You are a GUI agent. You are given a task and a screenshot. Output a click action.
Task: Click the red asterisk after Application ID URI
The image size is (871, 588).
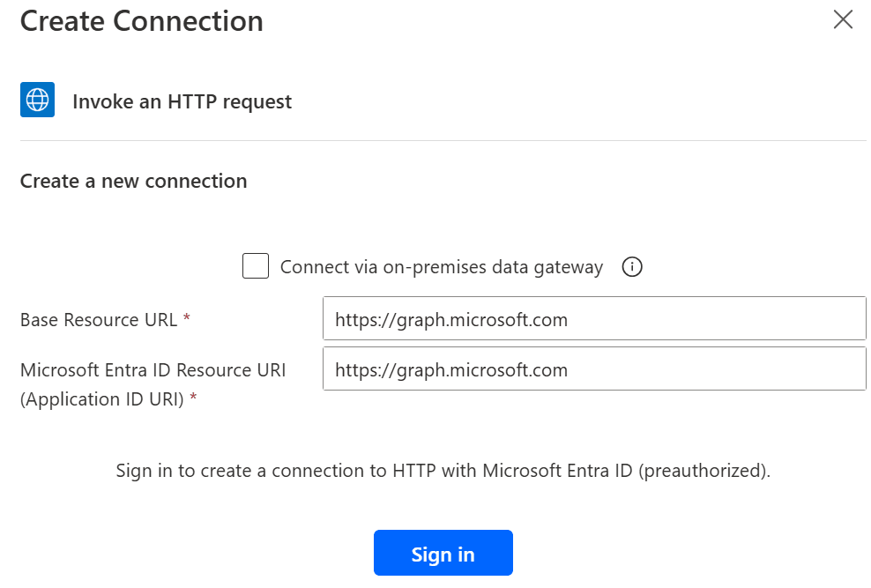point(193,400)
